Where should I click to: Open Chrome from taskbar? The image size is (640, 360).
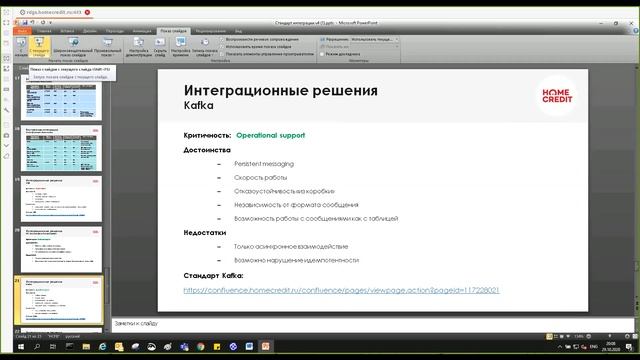[200, 347]
